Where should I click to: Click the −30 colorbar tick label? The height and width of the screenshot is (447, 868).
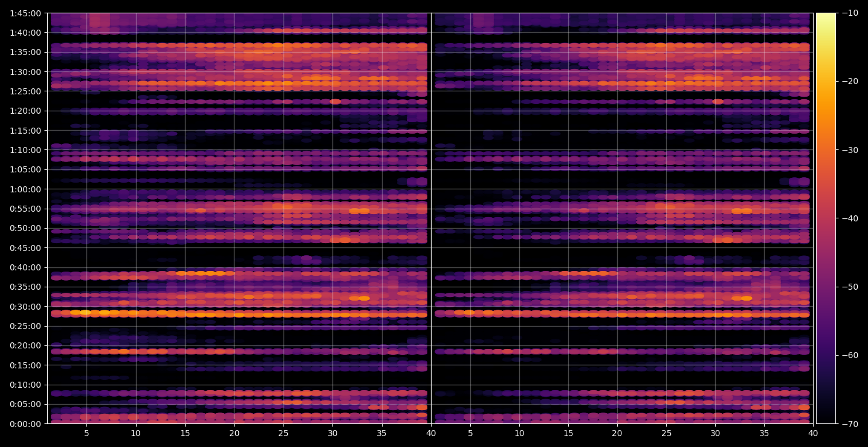(x=850, y=150)
